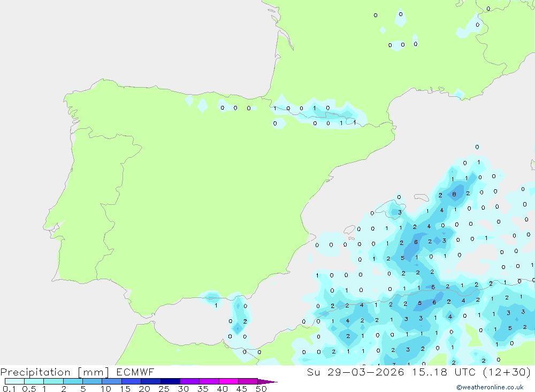Choose the 25–30 mm dark blue swatch
Screen dimensions: 535x392
tap(170, 381)
